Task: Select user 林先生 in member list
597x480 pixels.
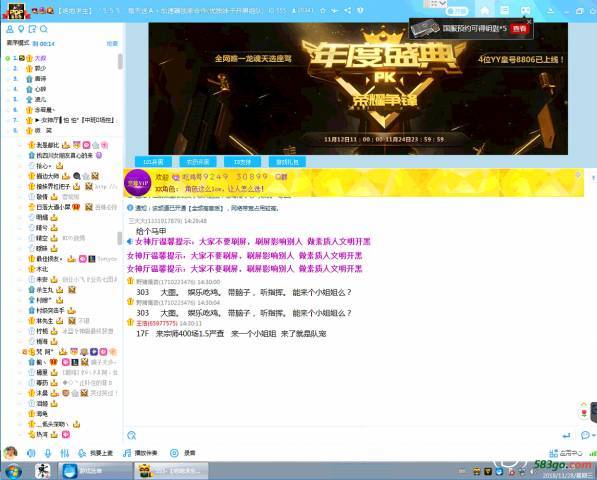Action: coord(45,321)
